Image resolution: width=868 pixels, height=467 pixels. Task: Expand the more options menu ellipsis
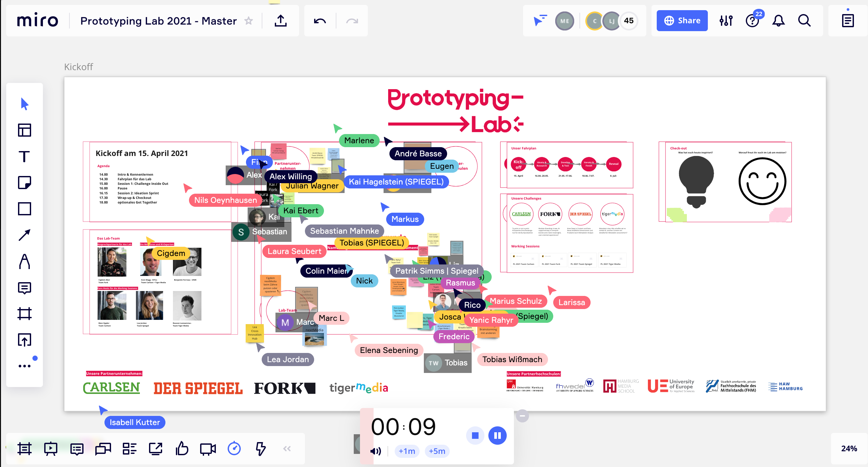point(25,366)
